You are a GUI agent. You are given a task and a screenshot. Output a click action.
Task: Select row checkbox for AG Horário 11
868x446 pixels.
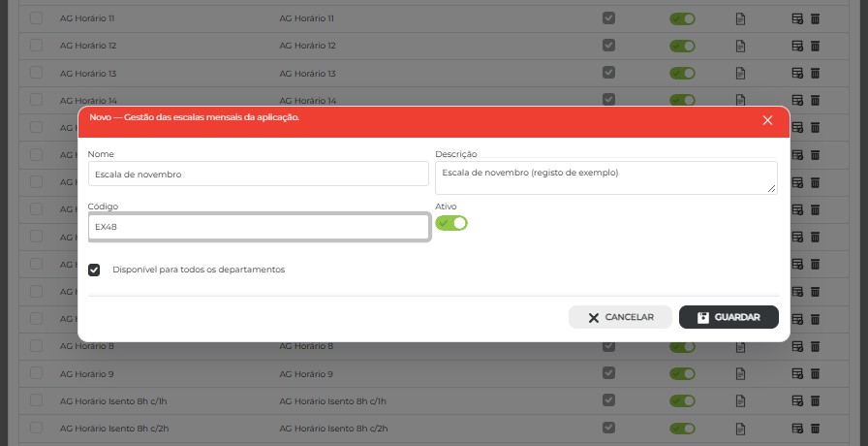36,17
